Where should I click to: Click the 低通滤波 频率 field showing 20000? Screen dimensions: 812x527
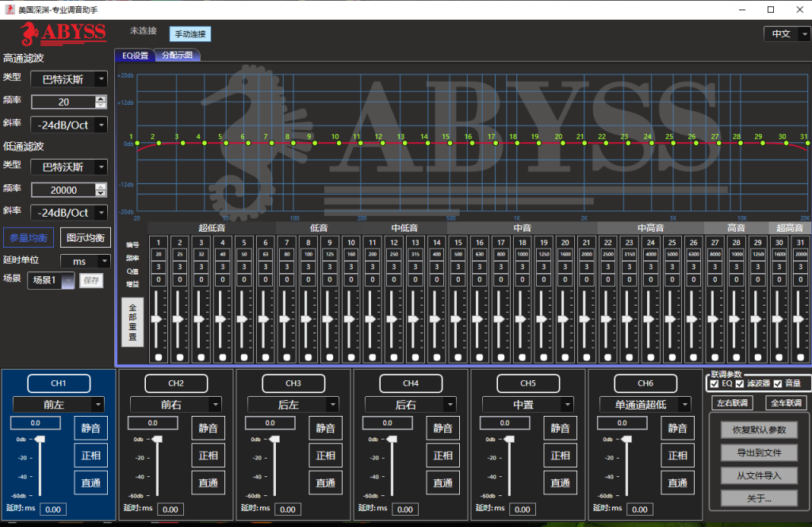click(63, 190)
